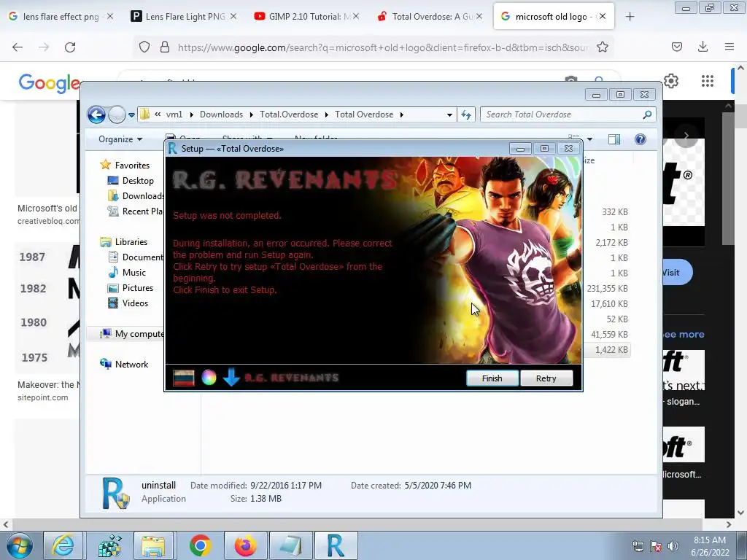This screenshot has height=560, width=747.
Task: Open Windows Explorer from taskbar
Action: [x=153, y=545]
